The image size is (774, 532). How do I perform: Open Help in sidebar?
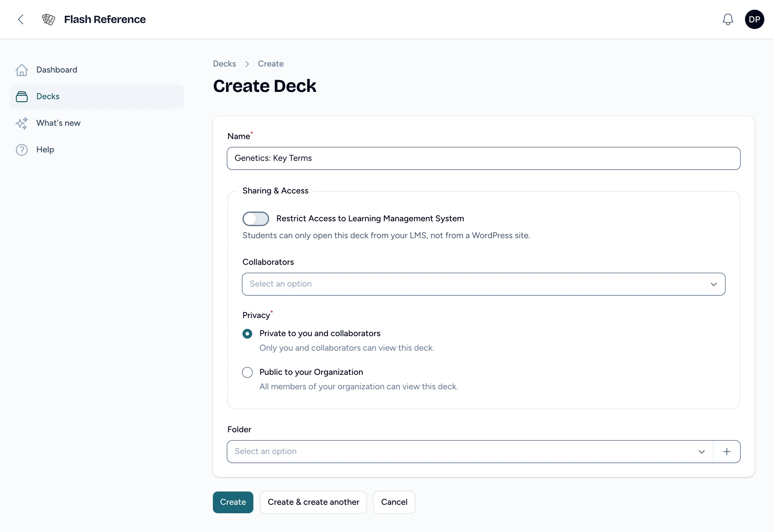tap(97, 150)
